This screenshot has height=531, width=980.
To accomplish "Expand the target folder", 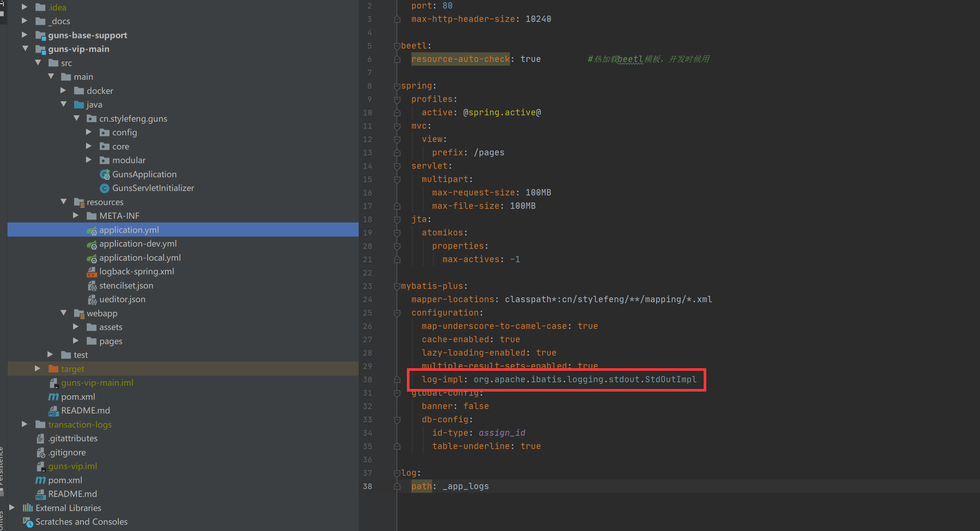I will (x=37, y=369).
